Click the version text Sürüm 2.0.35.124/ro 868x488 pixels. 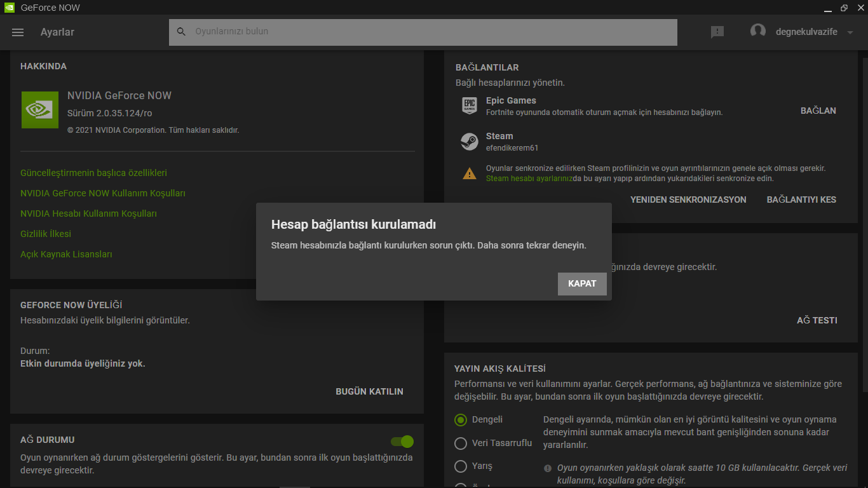point(109,113)
